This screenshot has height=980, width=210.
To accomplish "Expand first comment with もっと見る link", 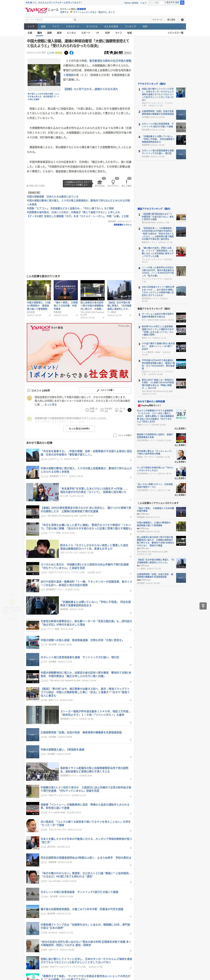I will pos(51,404).
